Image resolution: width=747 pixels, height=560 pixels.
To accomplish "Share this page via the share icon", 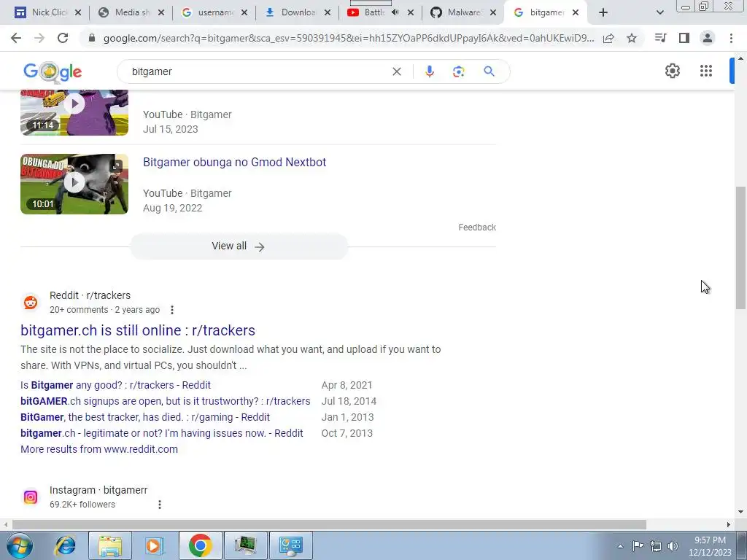I will click(608, 38).
